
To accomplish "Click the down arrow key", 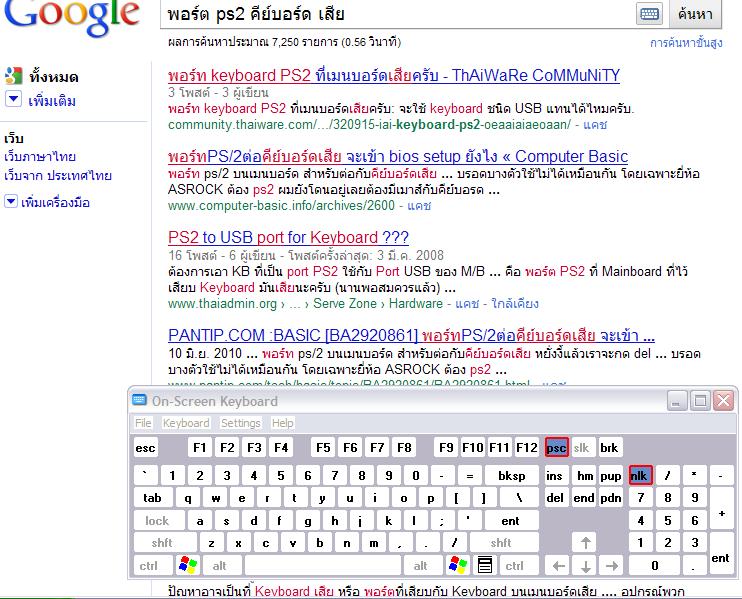I will point(585,565).
